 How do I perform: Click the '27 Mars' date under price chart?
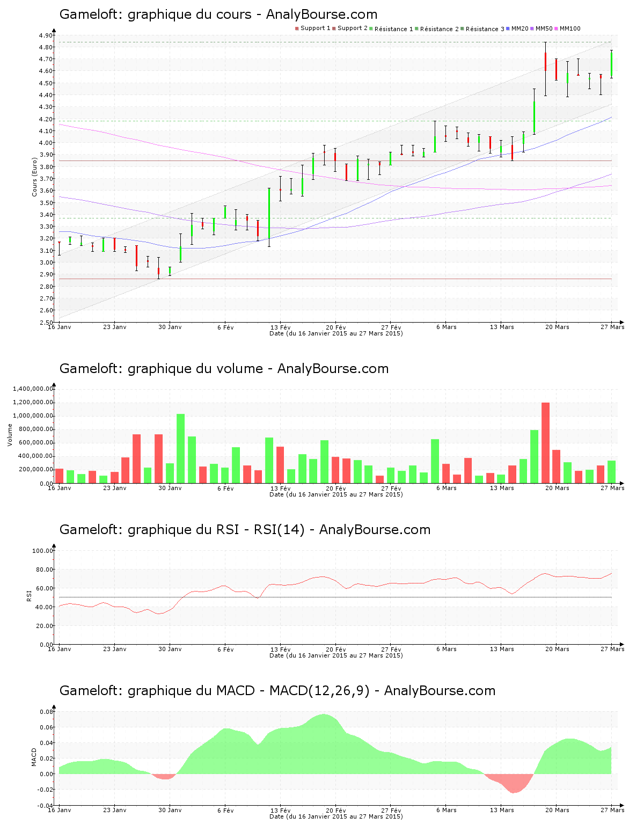click(x=612, y=327)
